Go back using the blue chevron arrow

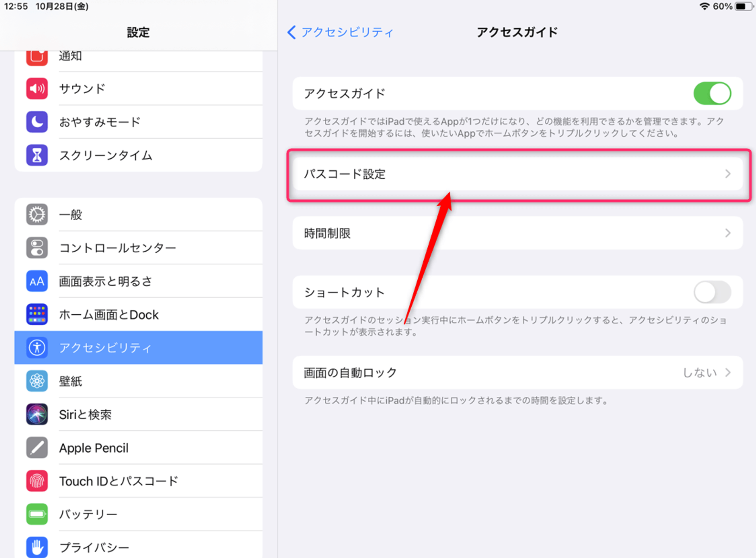pos(291,32)
